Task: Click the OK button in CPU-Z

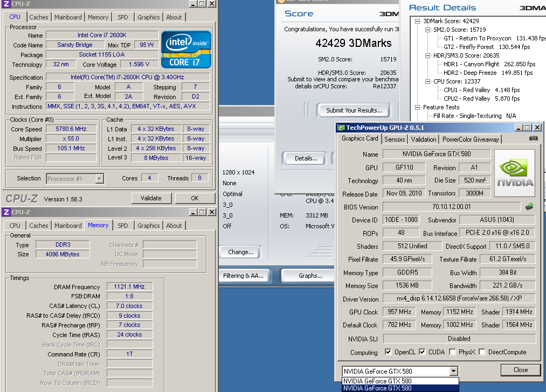Action: coord(195,198)
